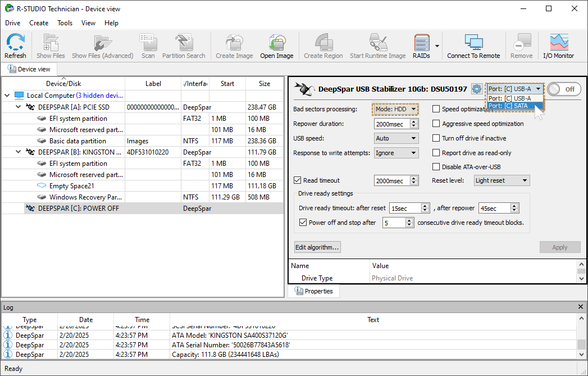588x376 pixels.
Task: Increase the Repower duration spinner
Action: click(x=414, y=121)
